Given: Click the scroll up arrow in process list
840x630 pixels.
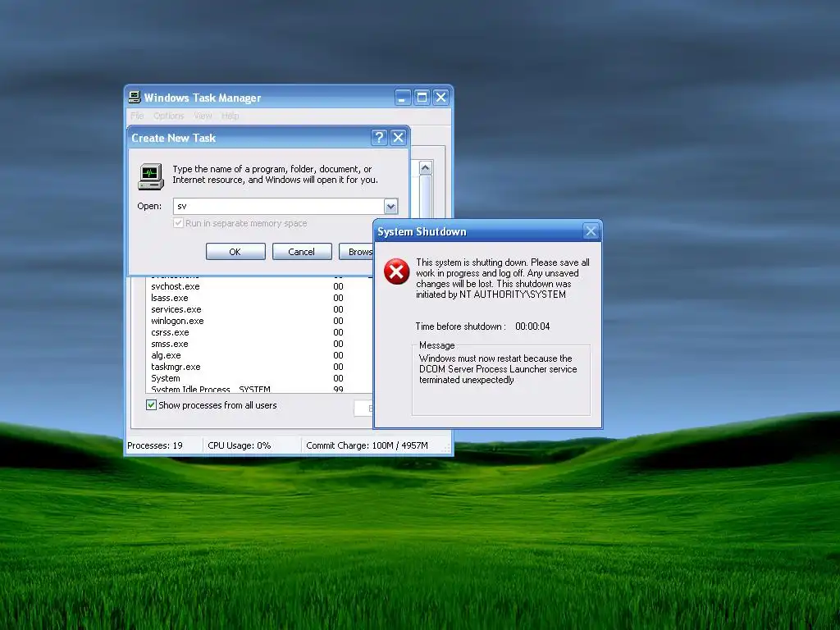Looking at the screenshot, I should point(426,168).
